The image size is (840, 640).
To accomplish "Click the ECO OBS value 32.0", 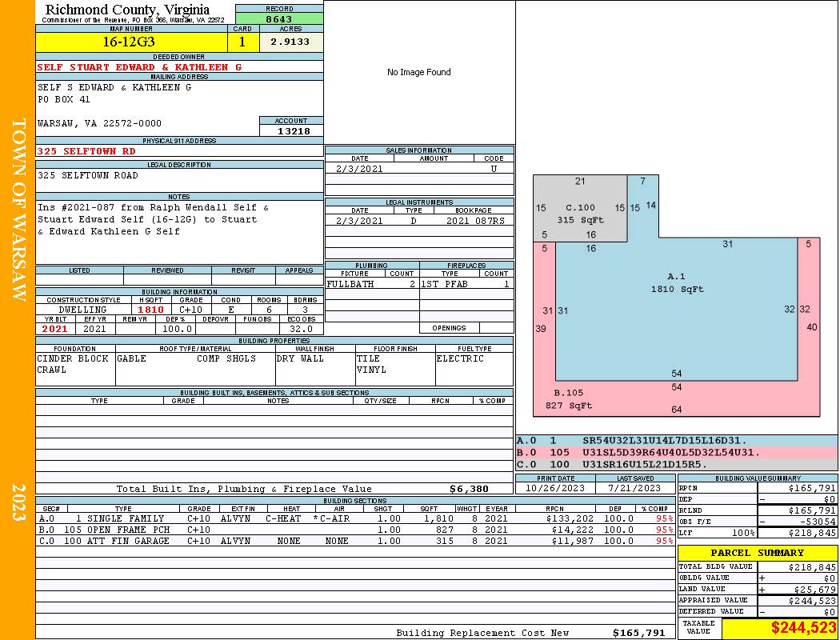I will 301,329.
